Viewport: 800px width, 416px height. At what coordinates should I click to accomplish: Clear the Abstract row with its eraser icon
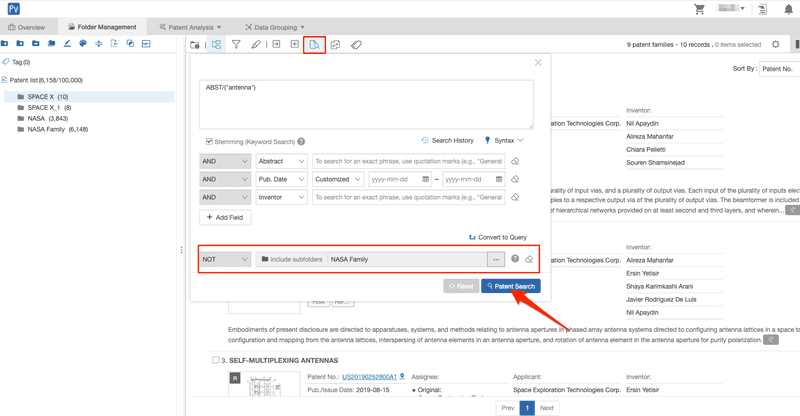point(515,161)
